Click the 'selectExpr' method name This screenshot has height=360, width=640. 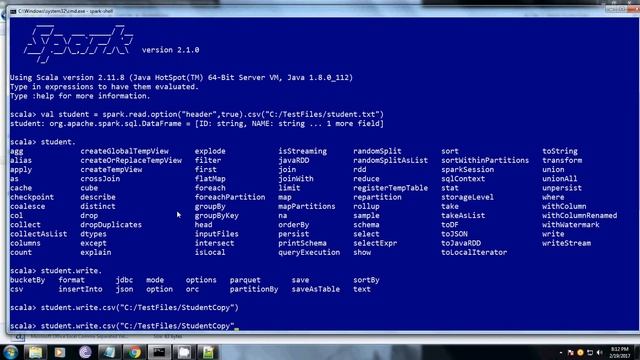375,243
